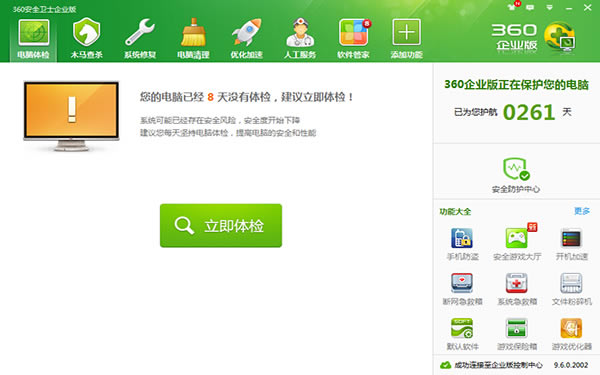This screenshot has width=600, height=375.
Task: Click the 更多 link in 功能大全
Action: 582,211
